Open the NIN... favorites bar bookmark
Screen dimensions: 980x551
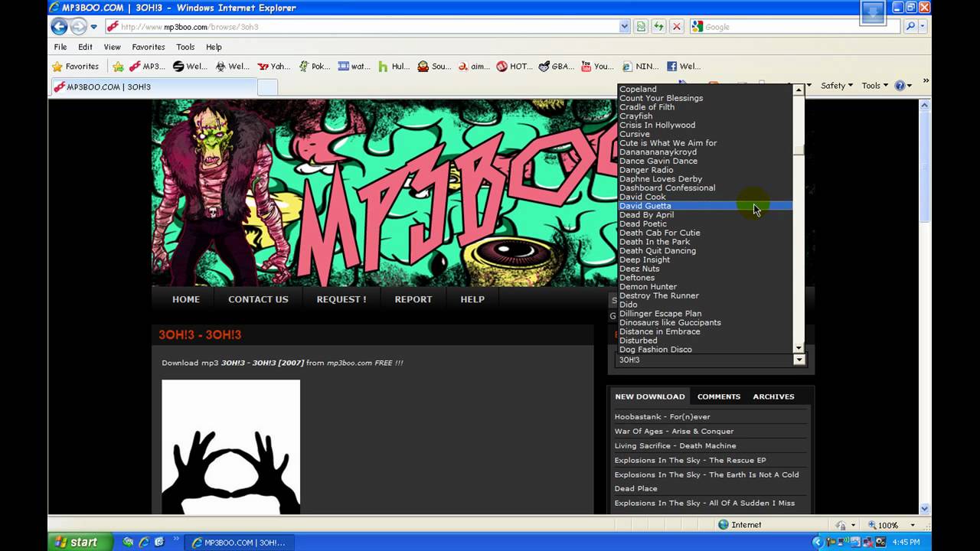640,67
